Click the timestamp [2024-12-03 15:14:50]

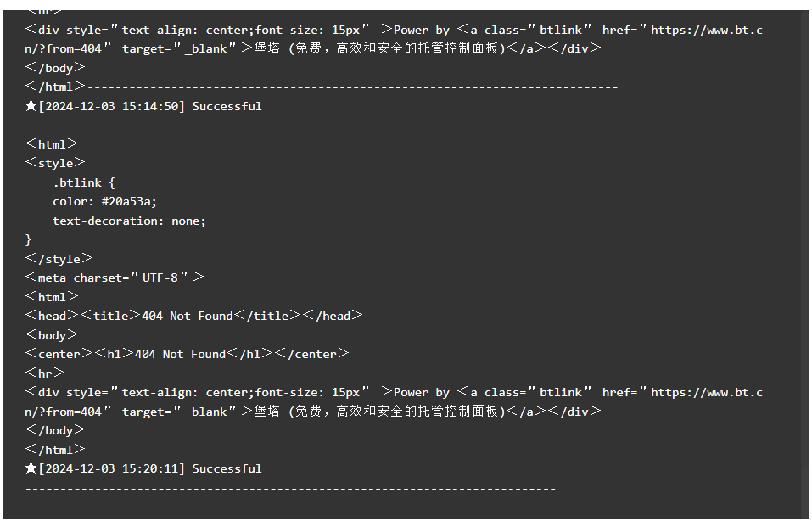click(111, 106)
